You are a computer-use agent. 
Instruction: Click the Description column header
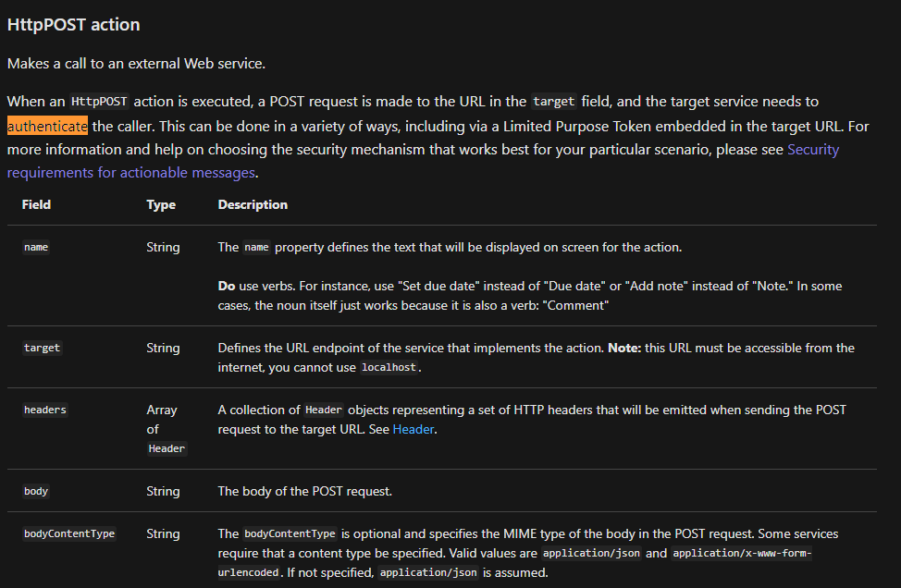tap(253, 204)
